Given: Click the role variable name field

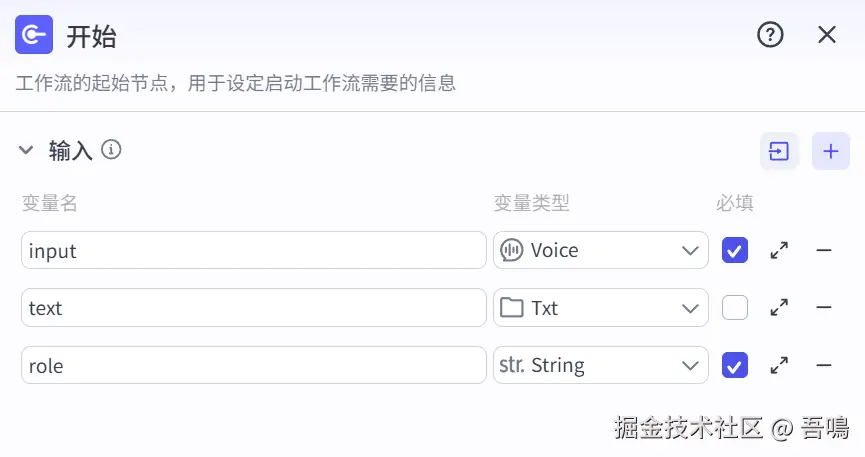Looking at the screenshot, I should [253, 366].
